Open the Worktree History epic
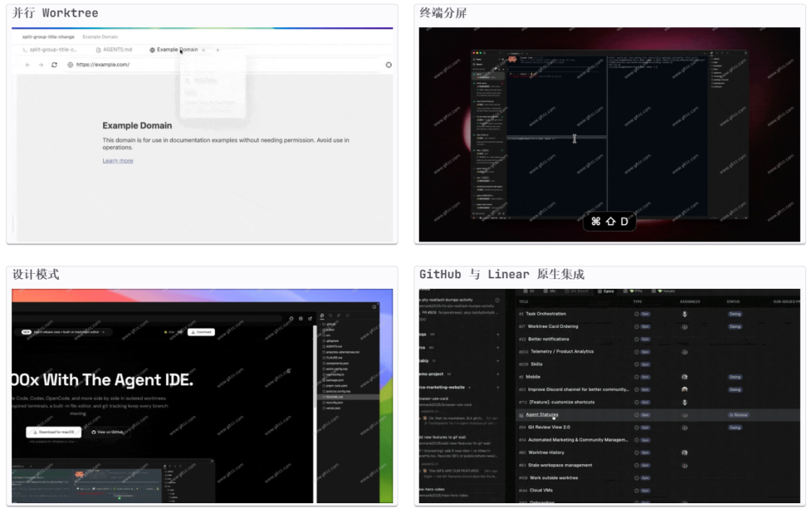Image resolution: width=812 pixels, height=513 pixels. (547, 452)
